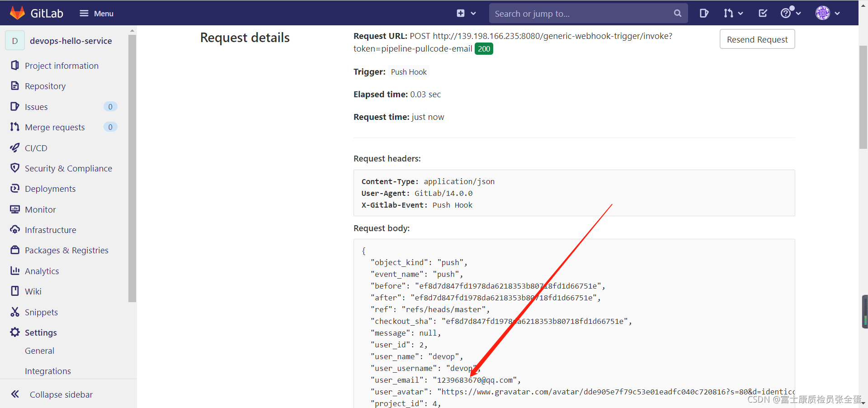The image size is (868, 408).
Task: Click the Collapse sidebar double-chevron icon
Action: coord(15,394)
